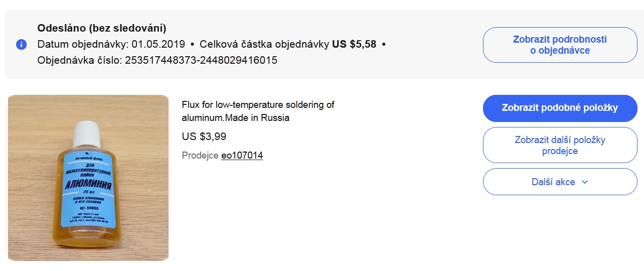Click the order date 01.05.2019
This screenshot has height=271, width=644.
click(x=158, y=44)
